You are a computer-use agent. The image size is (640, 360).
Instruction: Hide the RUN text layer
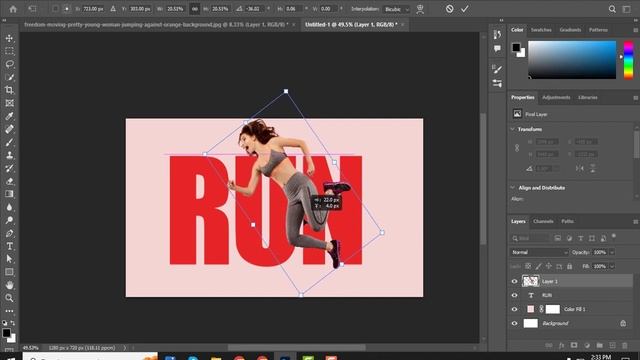click(x=514, y=295)
